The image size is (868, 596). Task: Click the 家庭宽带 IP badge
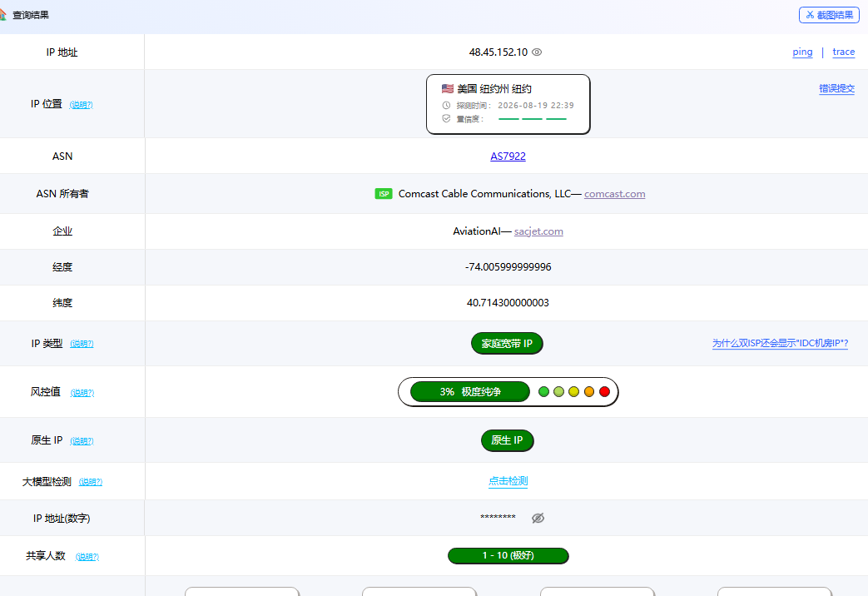[x=507, y=344]
